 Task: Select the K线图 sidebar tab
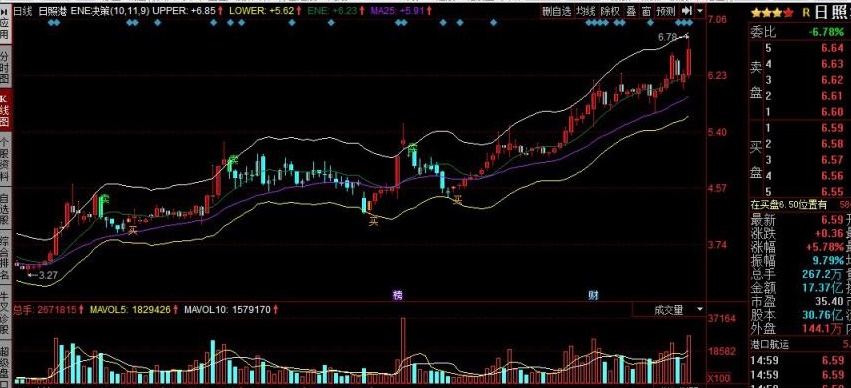[x=5, y=110]
